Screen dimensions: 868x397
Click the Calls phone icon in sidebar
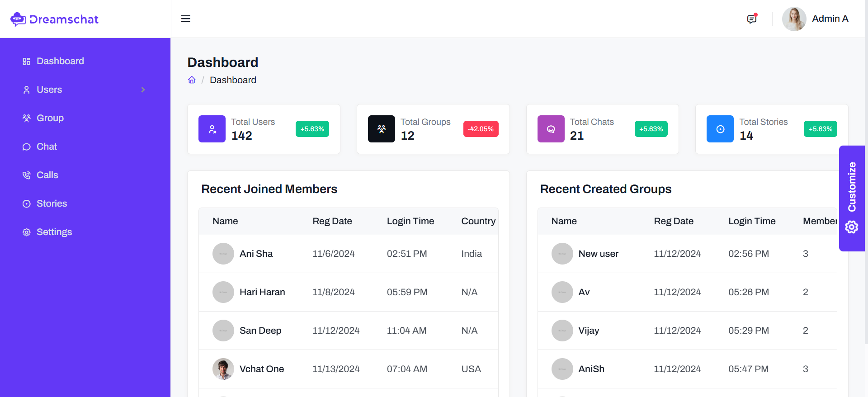[27, 175]
